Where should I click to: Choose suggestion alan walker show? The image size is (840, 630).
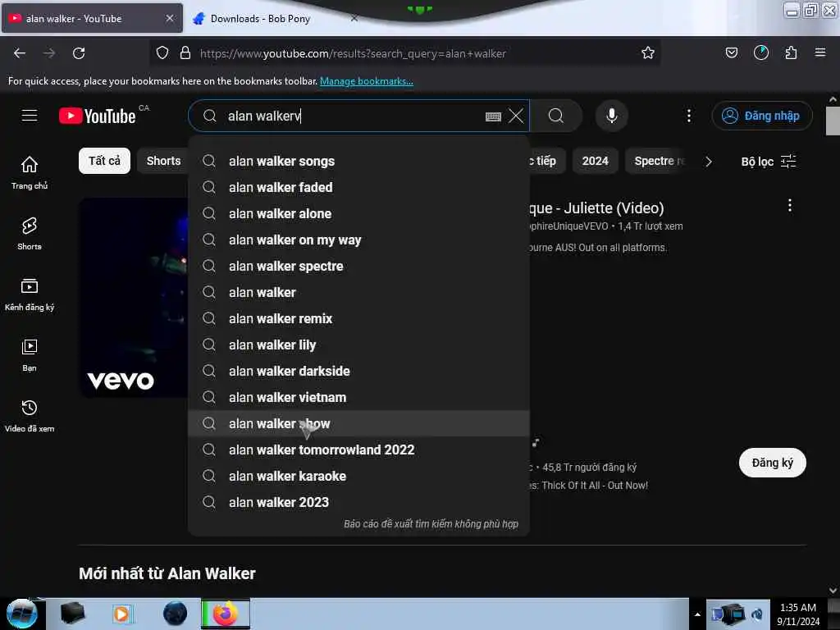pos(359,424)
